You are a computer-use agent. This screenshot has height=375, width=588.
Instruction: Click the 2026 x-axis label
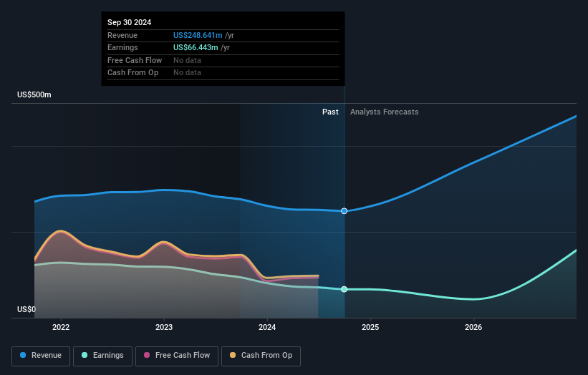(x=473, y=328)
